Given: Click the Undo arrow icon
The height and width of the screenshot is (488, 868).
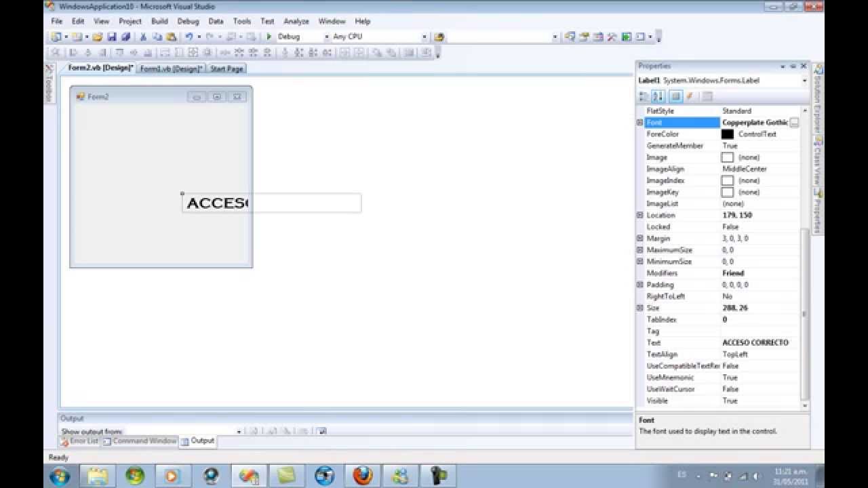Looking at the screenshot, I should coord(189,37).
